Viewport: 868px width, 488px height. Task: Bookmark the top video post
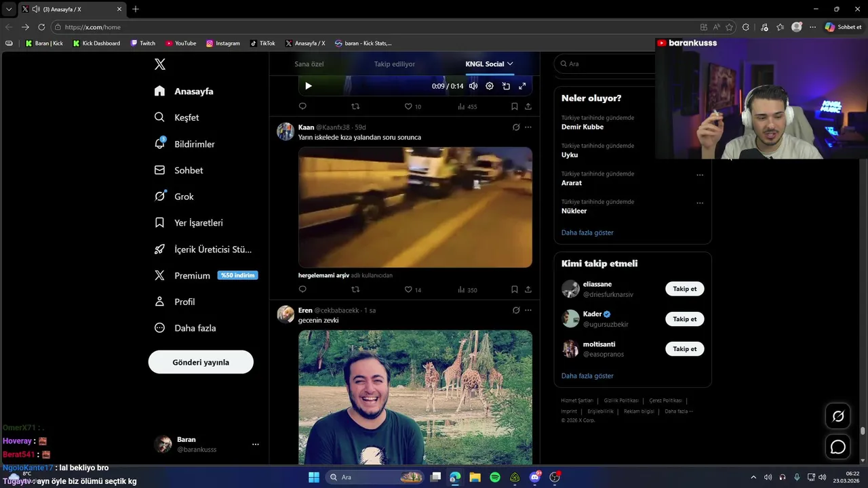[515, 106]
